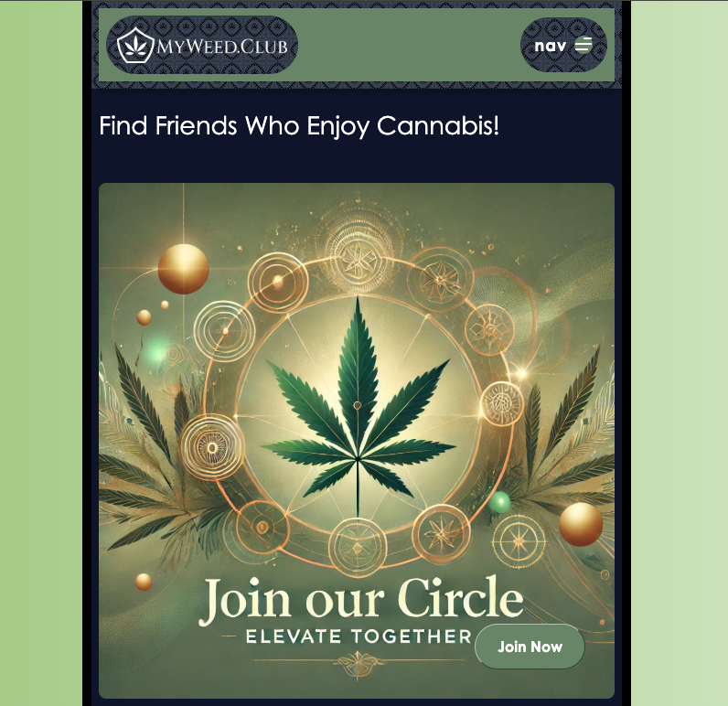Click the concentric-ring medallion left of the leaf
Viewport: 728px width, 706px height.
point(212,447)
